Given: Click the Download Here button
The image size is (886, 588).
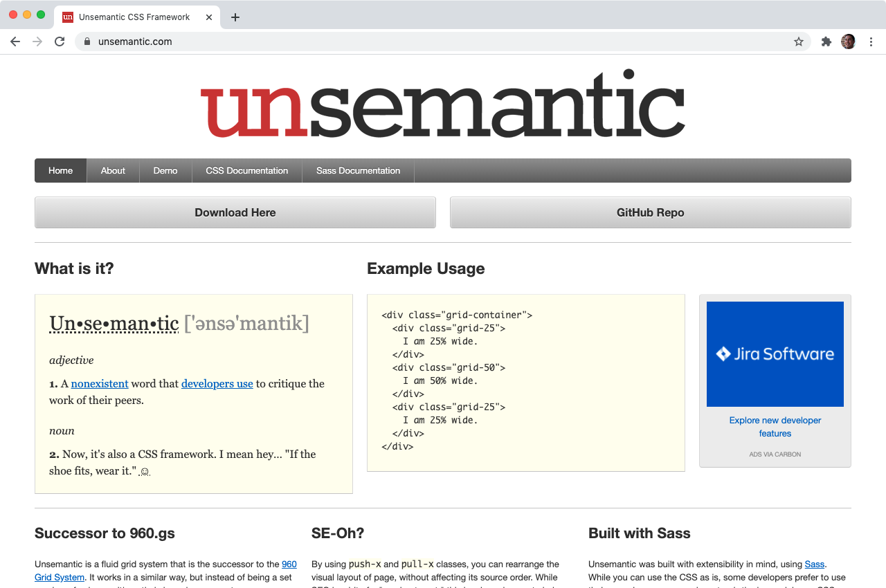Looking at the screenshot, I should click(x=235, y=212).
